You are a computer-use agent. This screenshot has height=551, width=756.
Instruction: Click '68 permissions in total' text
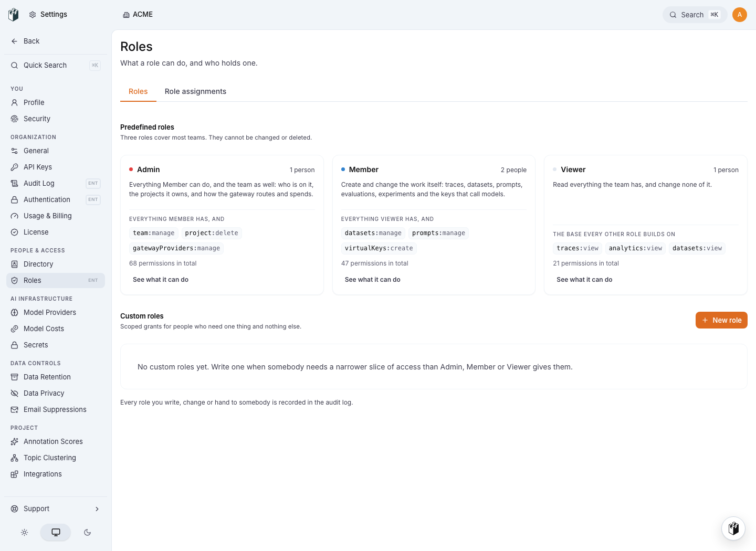click(x=163, y=263)
